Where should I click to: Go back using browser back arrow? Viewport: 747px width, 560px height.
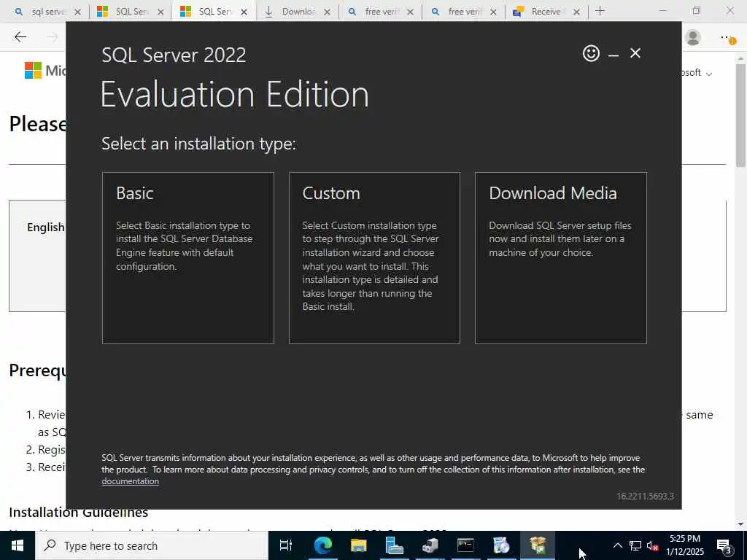pos(20,36)
